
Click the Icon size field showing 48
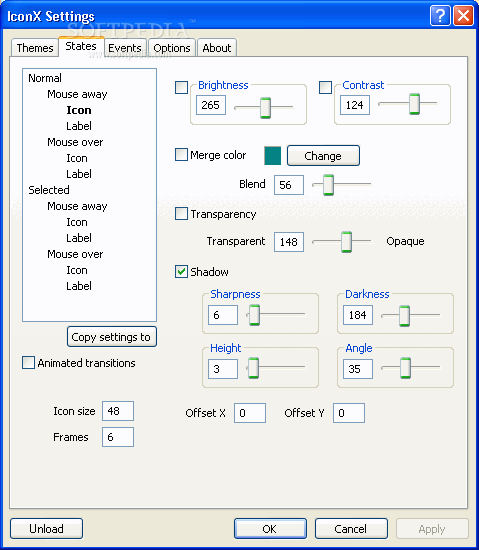click(118, 411)
